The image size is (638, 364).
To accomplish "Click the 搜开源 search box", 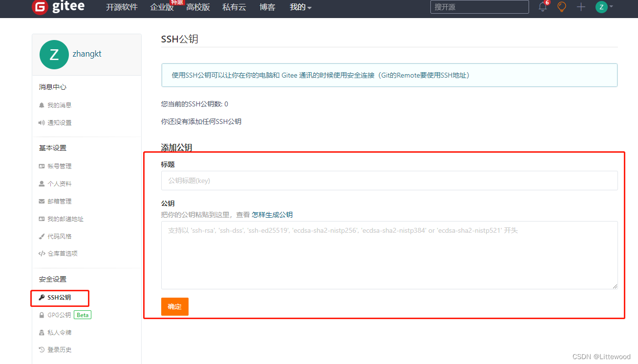I will click(x=479, y=7).
